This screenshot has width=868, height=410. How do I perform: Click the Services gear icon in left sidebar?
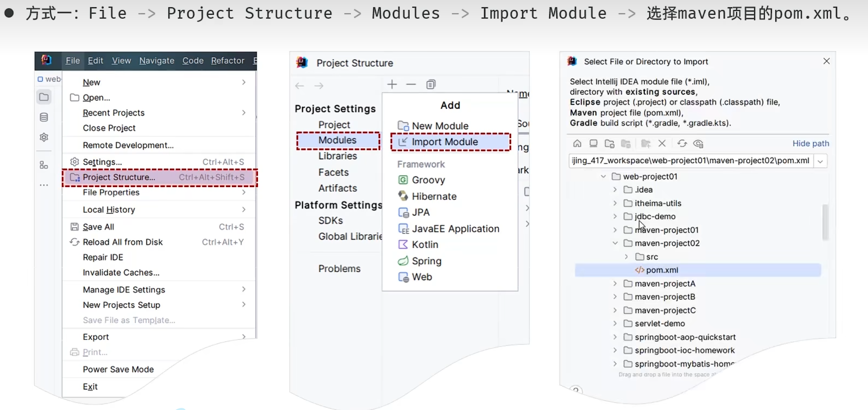[x=44, y=137]
